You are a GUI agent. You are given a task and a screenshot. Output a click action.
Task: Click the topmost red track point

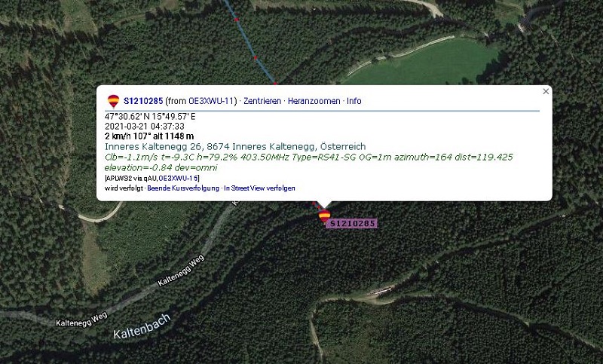coord(236,20)
